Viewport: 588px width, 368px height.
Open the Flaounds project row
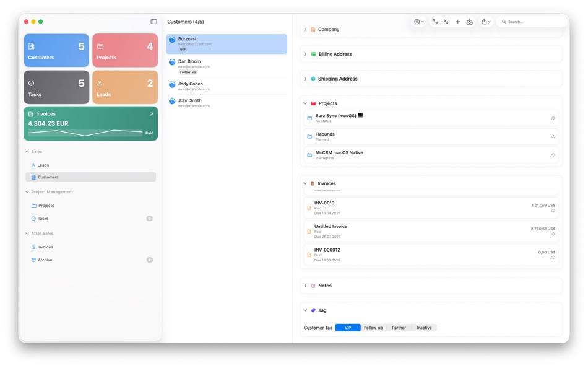(x=431, y=136)
